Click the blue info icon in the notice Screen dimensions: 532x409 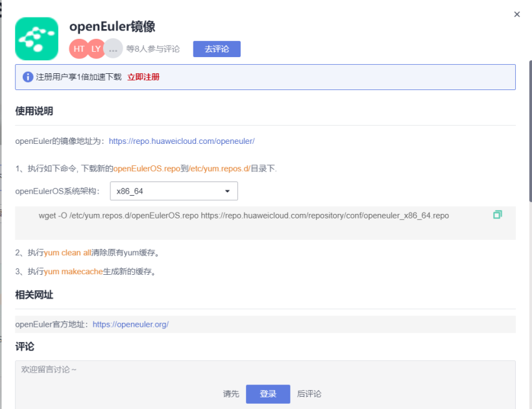[28, 77]
